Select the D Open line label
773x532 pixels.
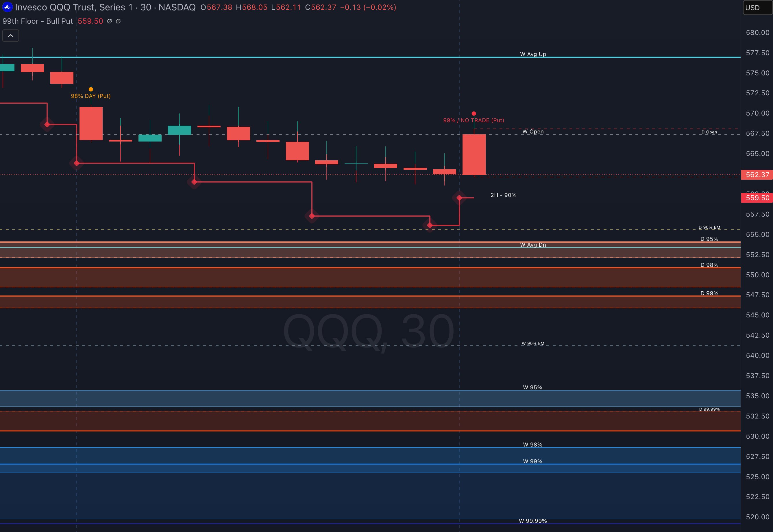709,132
